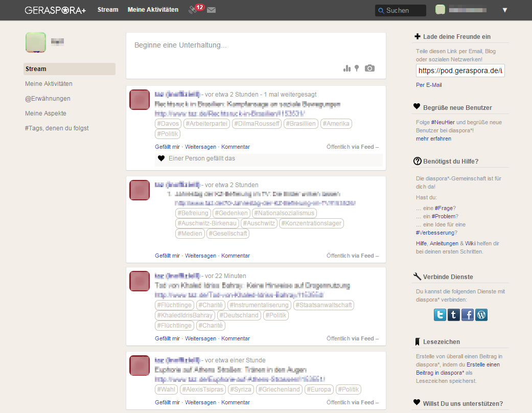Screen dimensions: 532x413
Task: Add a poll with the chart icon
Action: [347, 68]
